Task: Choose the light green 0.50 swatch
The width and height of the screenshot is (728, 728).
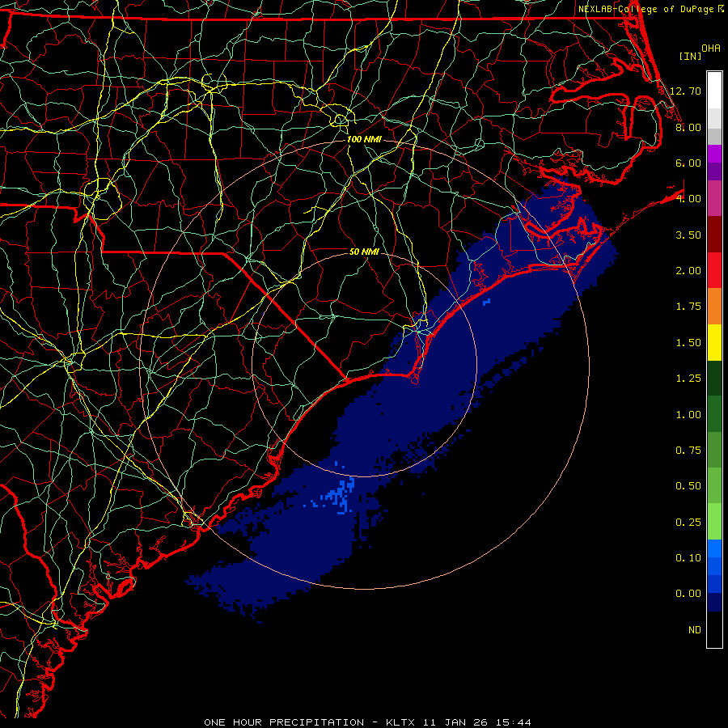Action: (714, 485)
